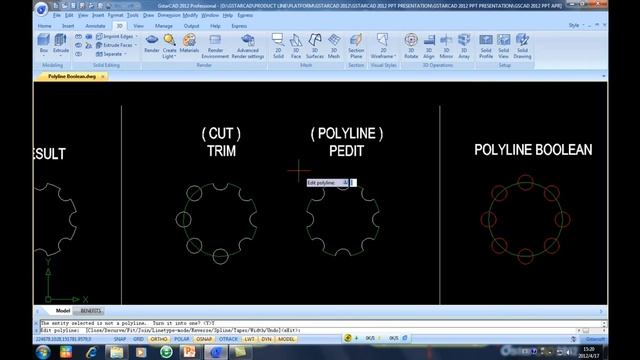Open the Imprint Edges dropdown arrow
Viewport: 640px width, 360px height.
(x=136, y=36)
